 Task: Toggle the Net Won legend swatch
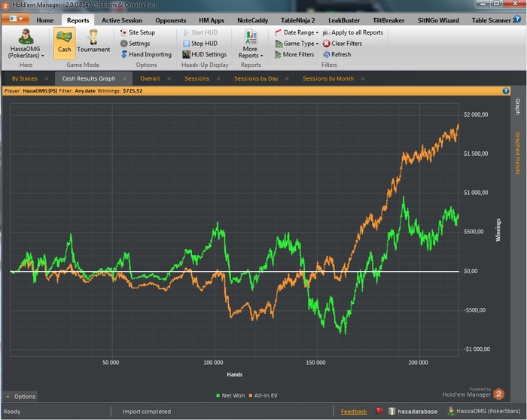pyautogui.click(x=217, y=395)
